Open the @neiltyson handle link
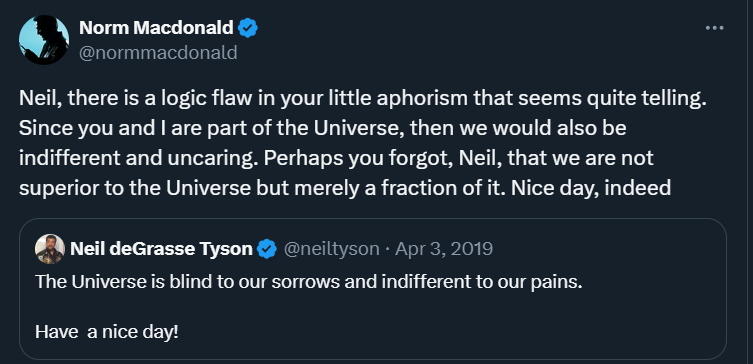 (331, 249)
